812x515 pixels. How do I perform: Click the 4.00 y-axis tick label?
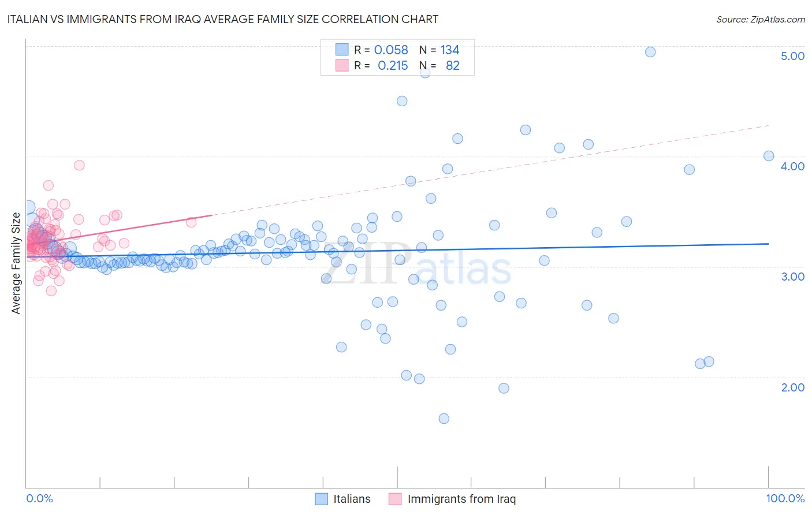click(792, 166)
